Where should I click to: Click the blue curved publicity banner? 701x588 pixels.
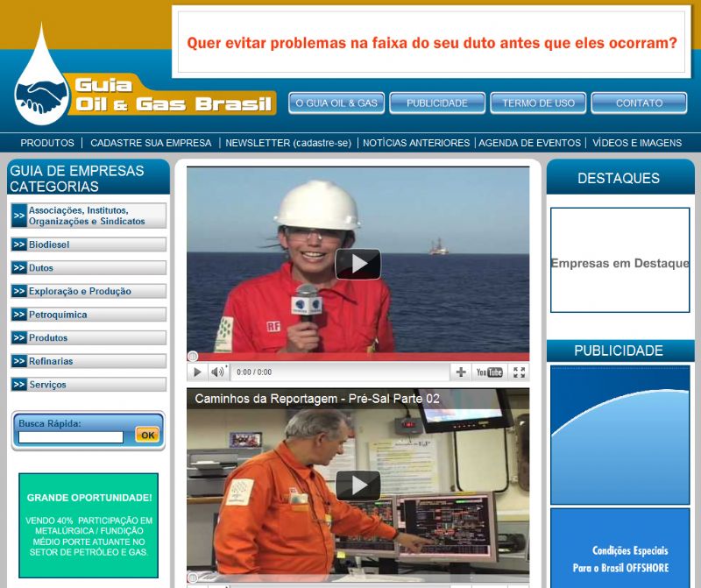pos(620,435)
